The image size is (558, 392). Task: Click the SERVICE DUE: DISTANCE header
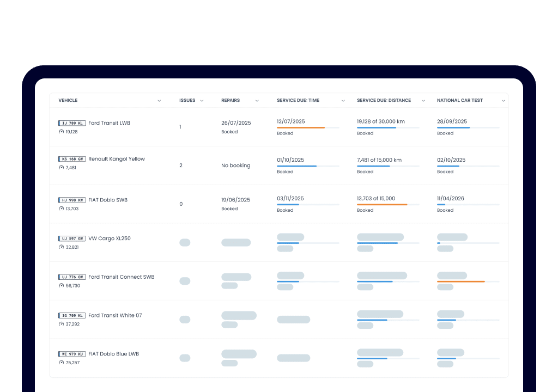pyautogui.click(x=384, y=100)
